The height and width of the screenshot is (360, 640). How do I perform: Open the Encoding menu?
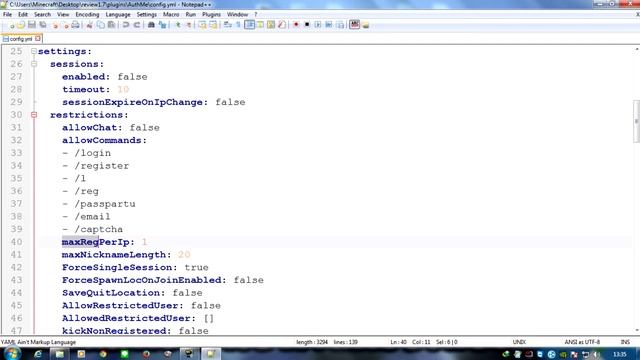point(87,14)
